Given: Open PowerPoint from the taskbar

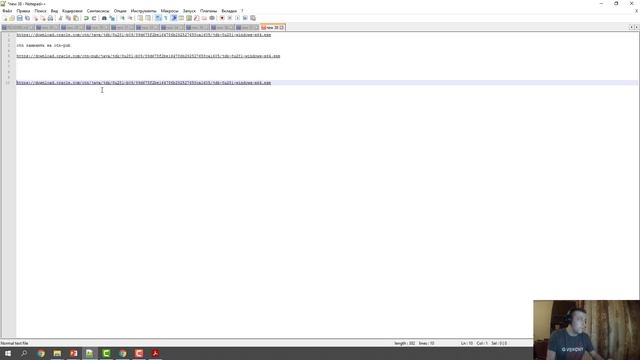Looking at the screenshot, I should (x=73, y=353).
